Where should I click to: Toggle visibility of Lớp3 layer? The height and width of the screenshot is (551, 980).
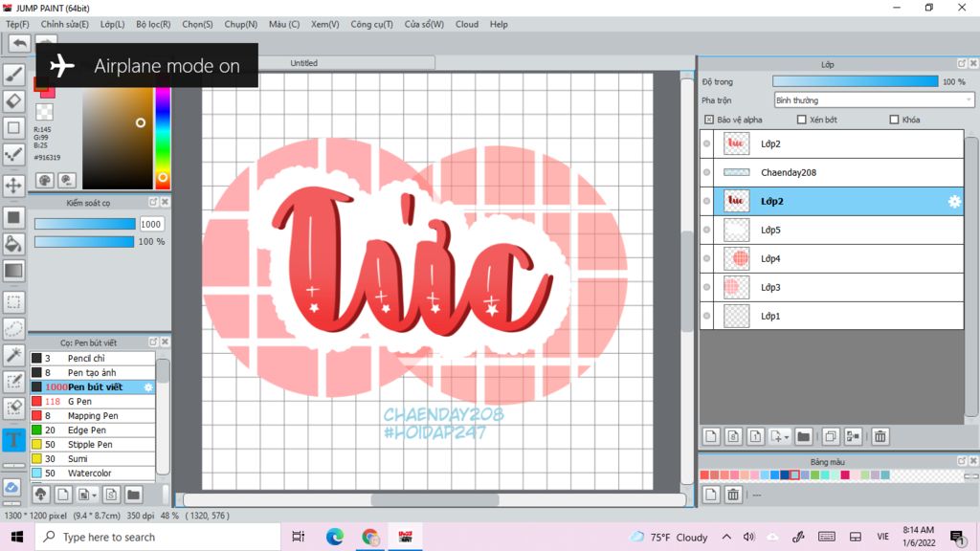click(707, 287)
